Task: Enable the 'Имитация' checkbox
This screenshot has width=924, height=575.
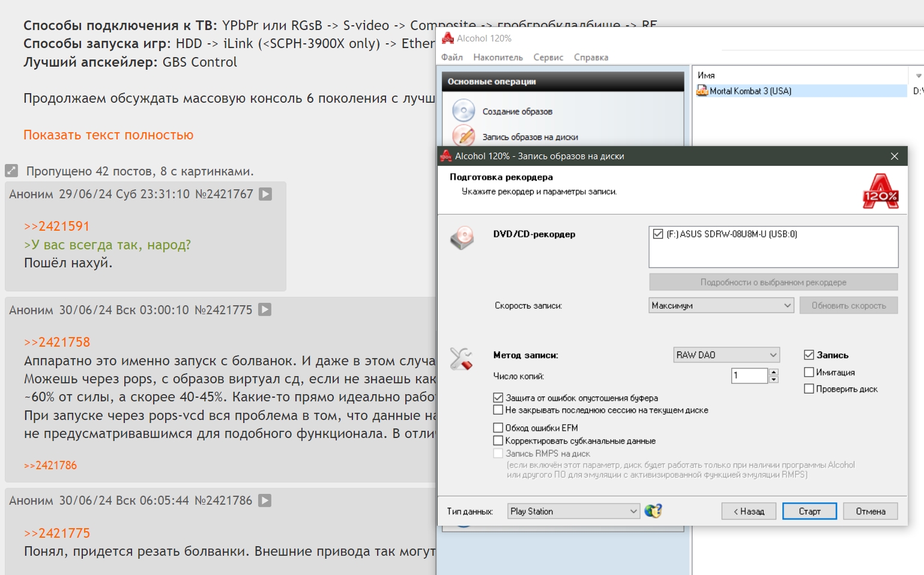Action: click(809, 372)
